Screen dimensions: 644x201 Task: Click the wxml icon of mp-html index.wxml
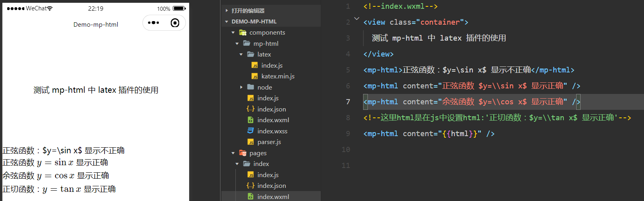(x=251, y=120)
